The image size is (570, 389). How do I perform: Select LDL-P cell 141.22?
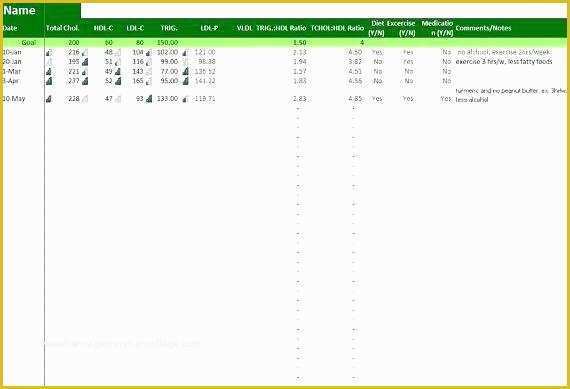tap(205, 81)
